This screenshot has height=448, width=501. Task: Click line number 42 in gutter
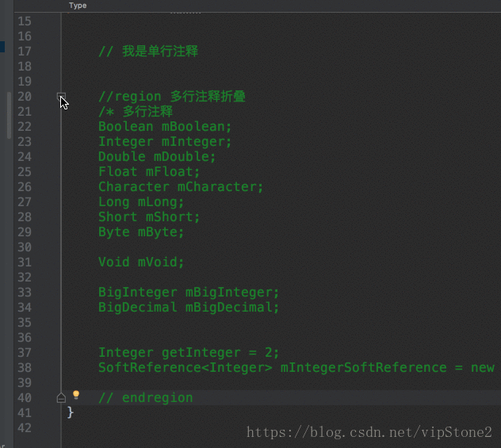25,428
